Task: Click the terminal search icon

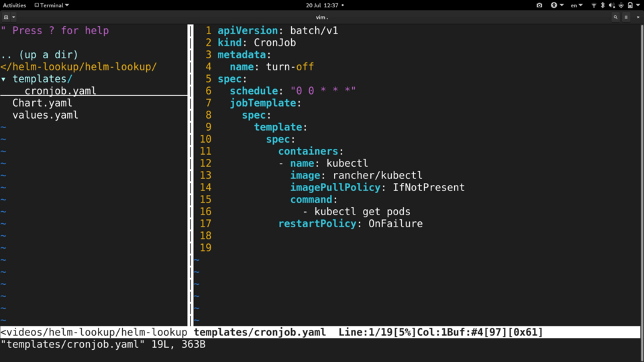Action: [615, 17]
